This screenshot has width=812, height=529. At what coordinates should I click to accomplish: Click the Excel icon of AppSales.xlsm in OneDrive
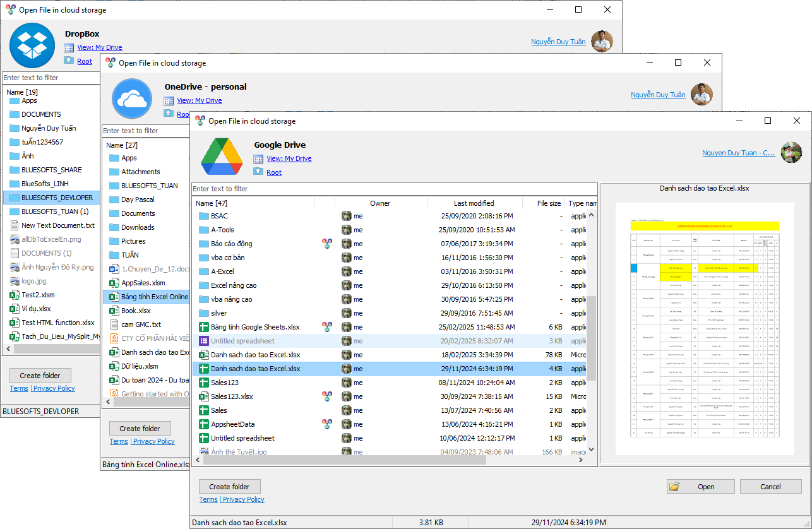(114, 283)
